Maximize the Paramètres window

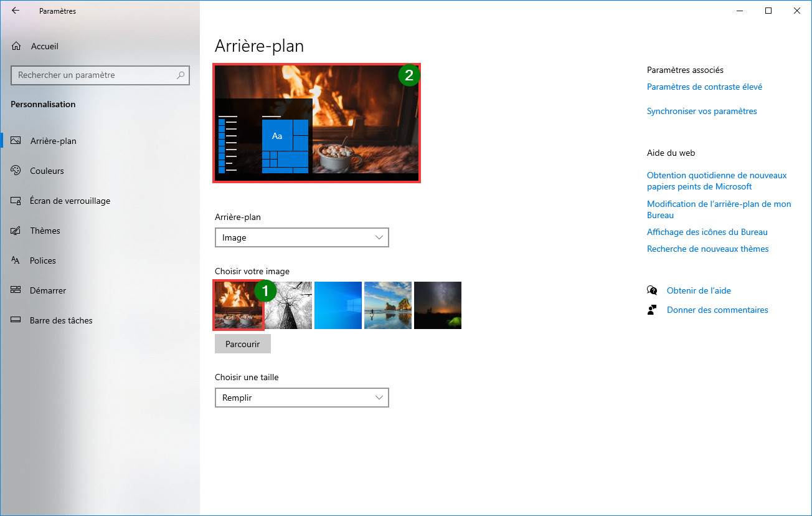point(768,11)
